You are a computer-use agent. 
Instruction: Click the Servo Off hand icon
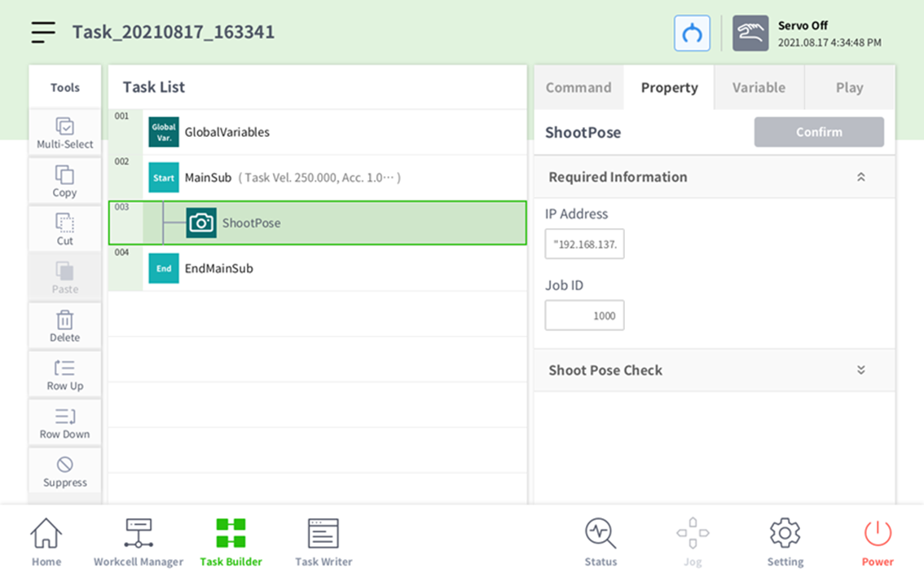click(x=750, y=33)
